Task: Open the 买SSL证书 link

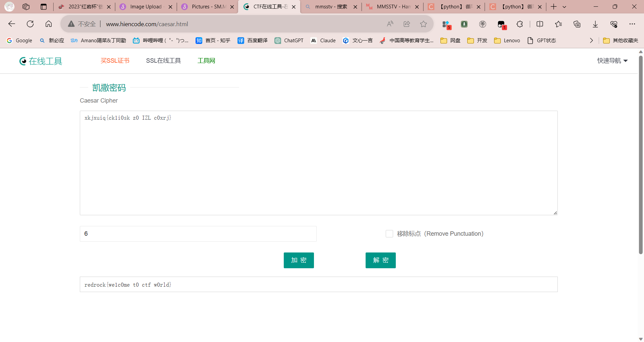Action: [x=115, y=61]
